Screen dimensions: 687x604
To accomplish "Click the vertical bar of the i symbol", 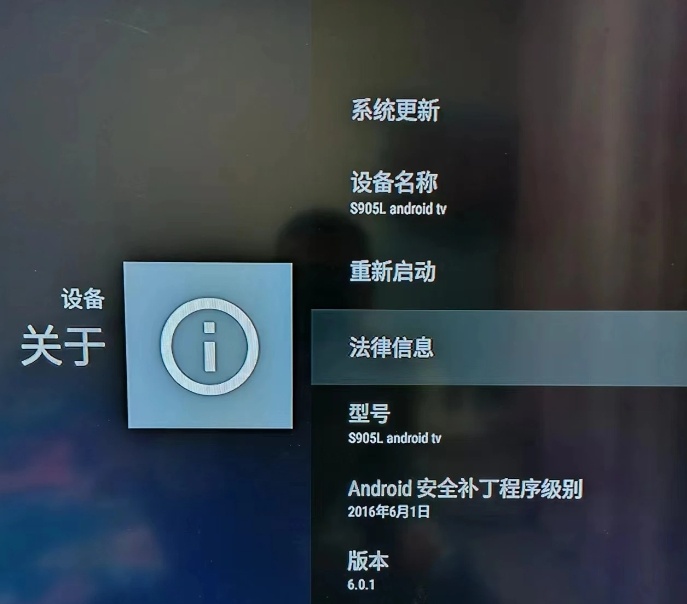I will [210, 354].
